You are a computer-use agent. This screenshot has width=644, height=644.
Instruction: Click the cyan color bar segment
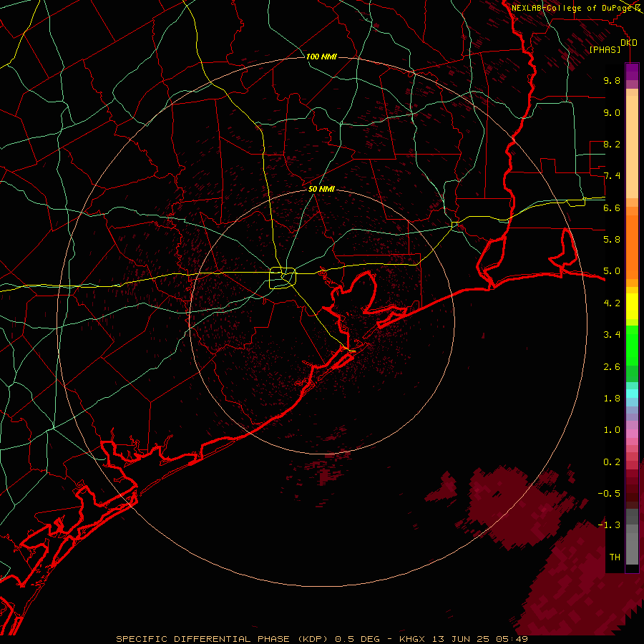[632, 394]
